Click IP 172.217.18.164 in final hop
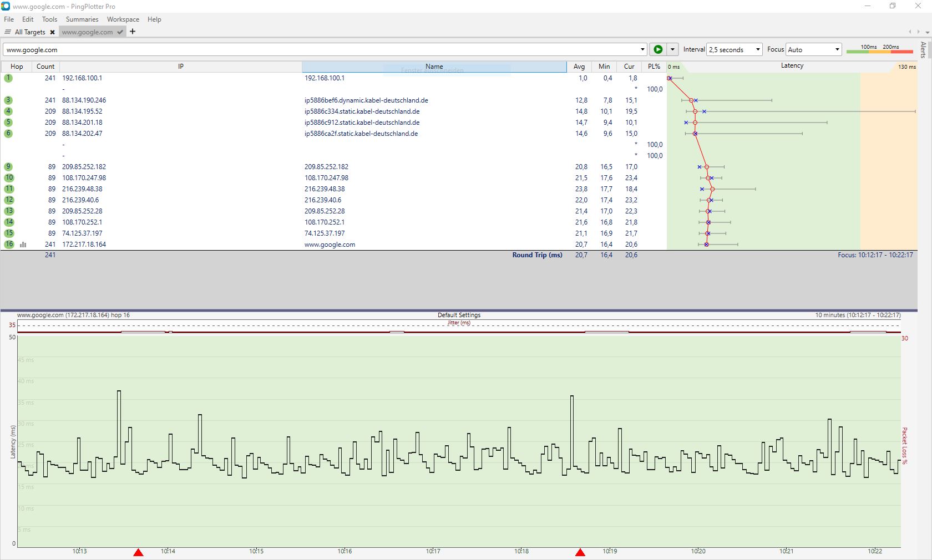Image resolution: width=932 pixels, height=560 pixels. 84,245
